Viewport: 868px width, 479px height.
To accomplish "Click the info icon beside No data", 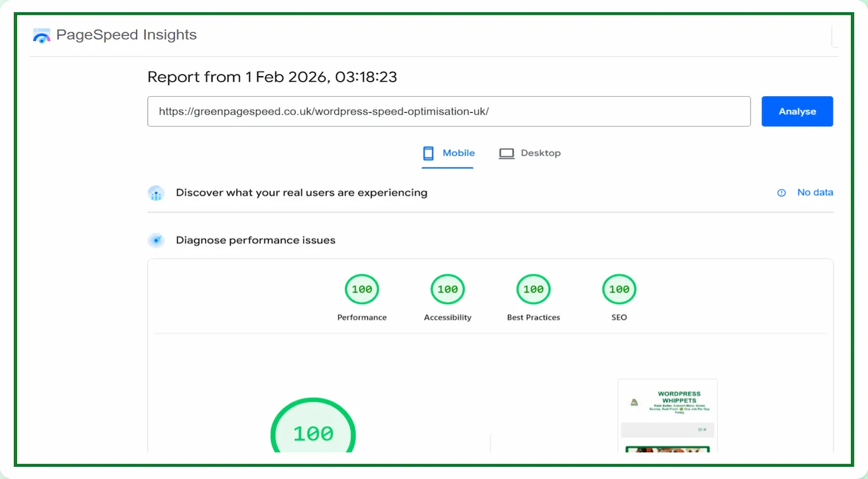I will point(782,193).
